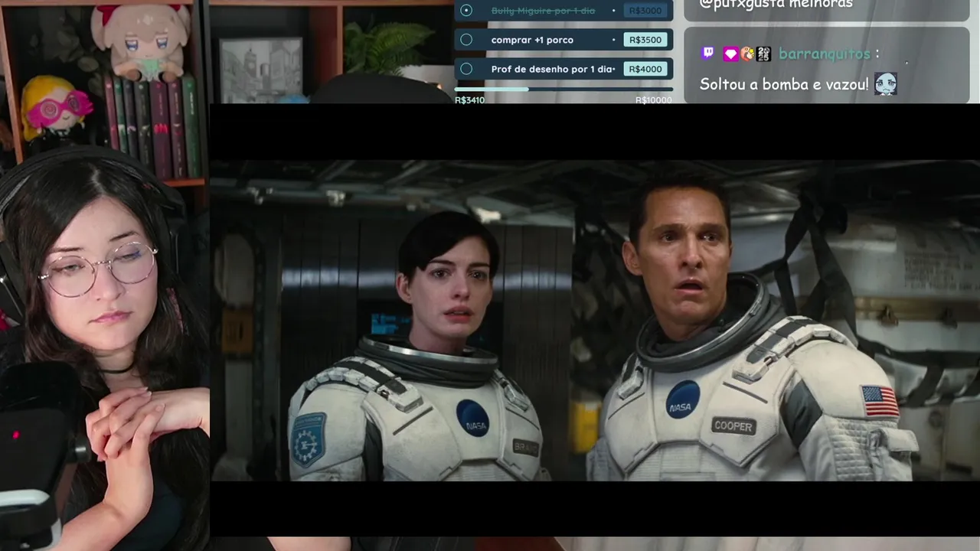Image resolution: width=980 pixels, height=551 pixels.
Task: Click the crossed-out R$3000 price tag
Action: 645,11
